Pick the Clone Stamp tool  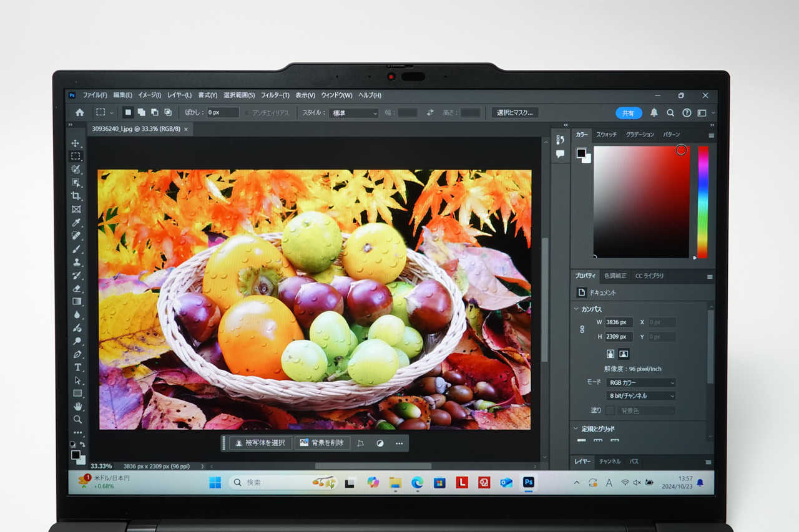77,263
